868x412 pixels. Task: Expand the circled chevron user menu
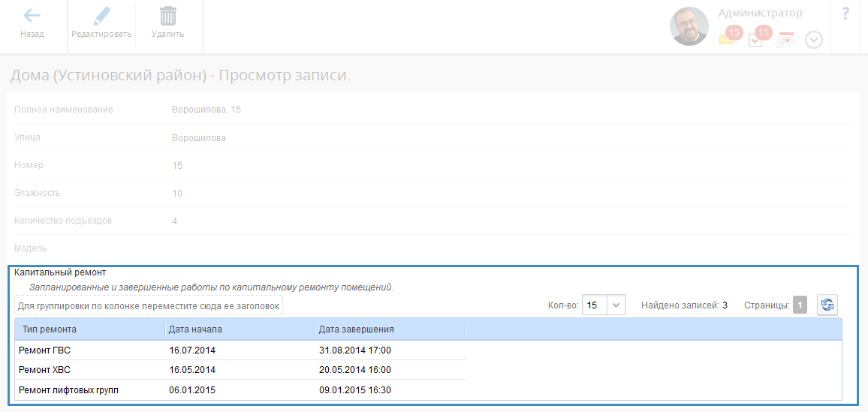pyautogui.click(x=814, y=40)
